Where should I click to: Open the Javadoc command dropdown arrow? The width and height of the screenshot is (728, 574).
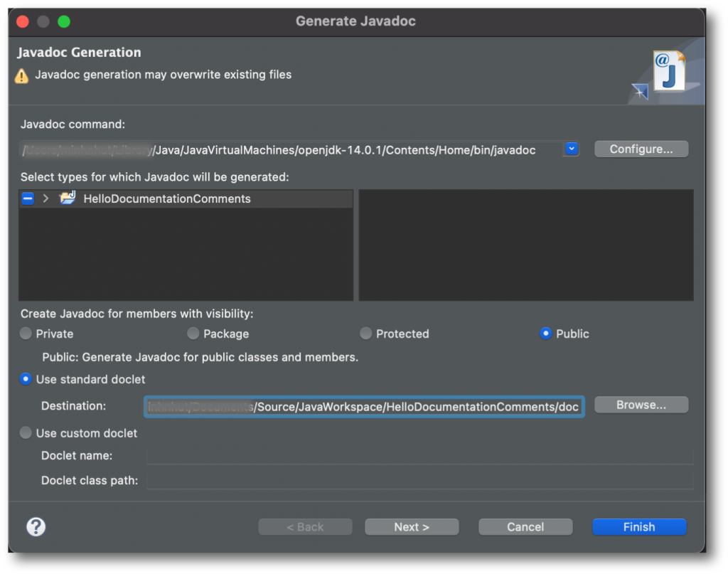click(572, 149)
